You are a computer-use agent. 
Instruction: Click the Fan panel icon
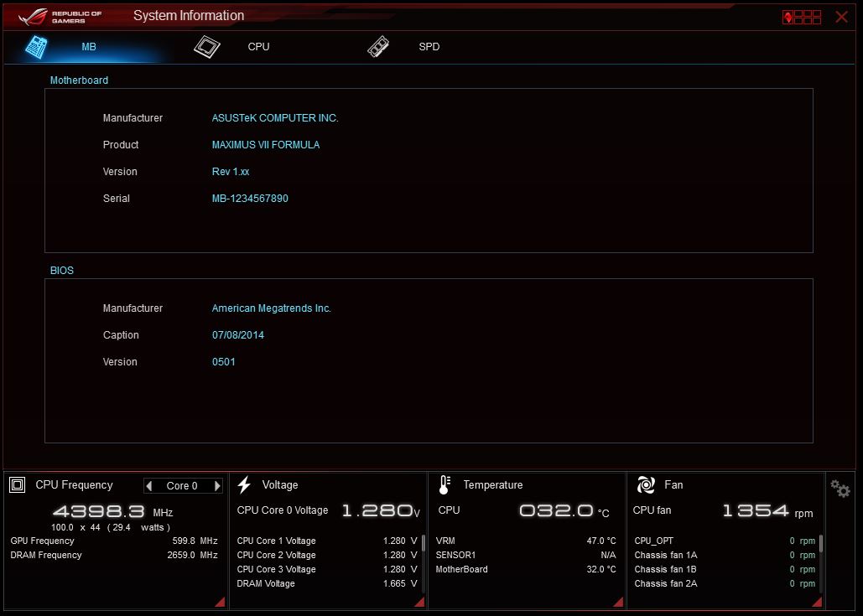coord(646,484)
